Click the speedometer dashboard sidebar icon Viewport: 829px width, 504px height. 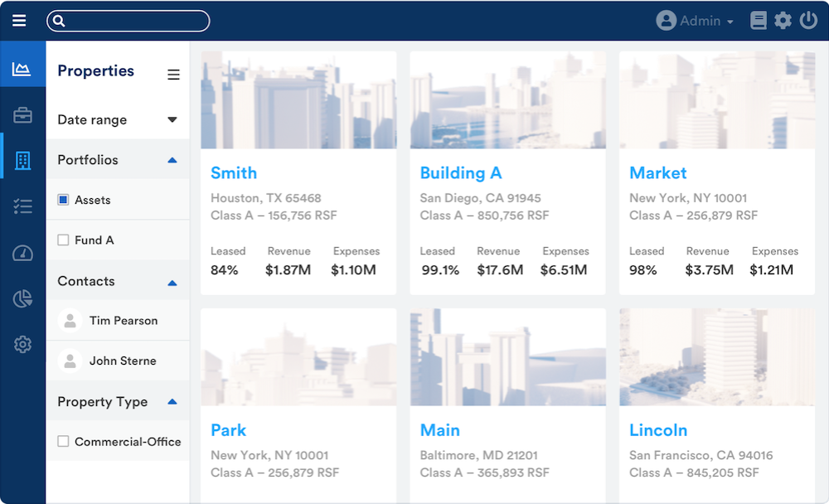tap(22, 253)
